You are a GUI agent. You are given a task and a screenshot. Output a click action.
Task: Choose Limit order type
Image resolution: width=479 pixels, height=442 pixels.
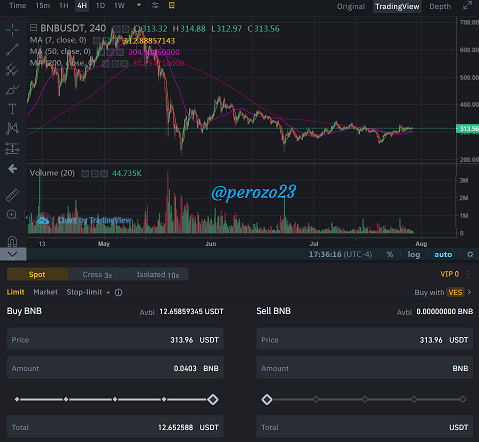16,292
